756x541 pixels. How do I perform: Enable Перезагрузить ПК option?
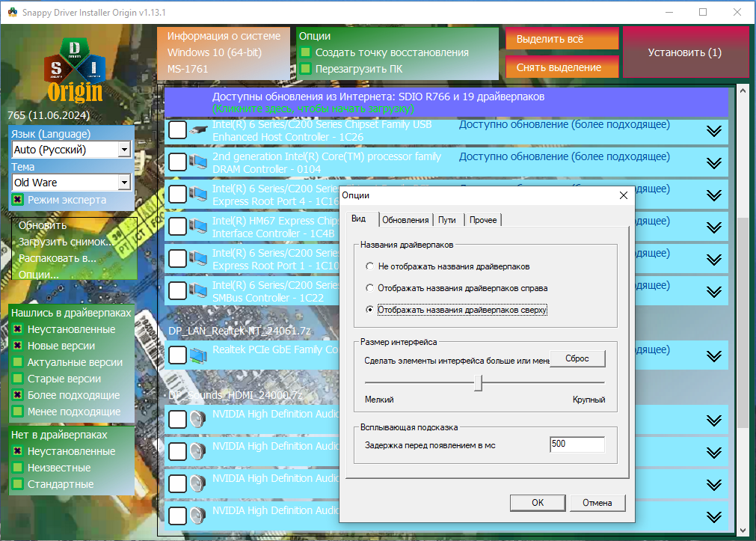click(x=305, y=69)
